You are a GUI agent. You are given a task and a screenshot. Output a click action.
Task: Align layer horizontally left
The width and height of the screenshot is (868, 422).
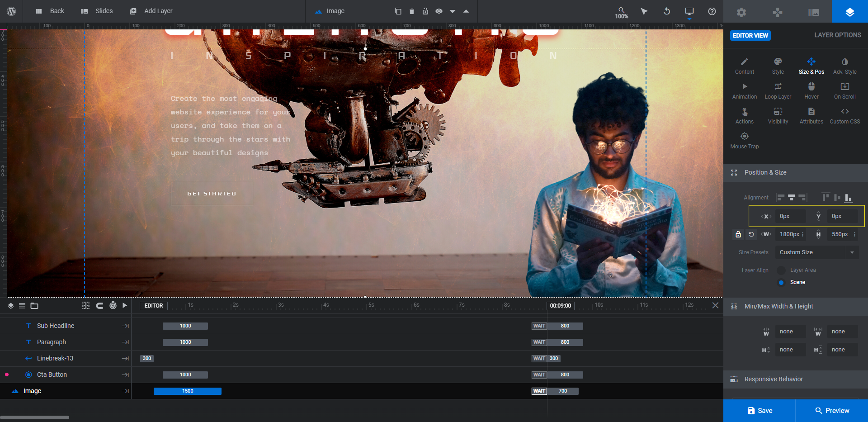pyautogui.click(x=781, y=198)
